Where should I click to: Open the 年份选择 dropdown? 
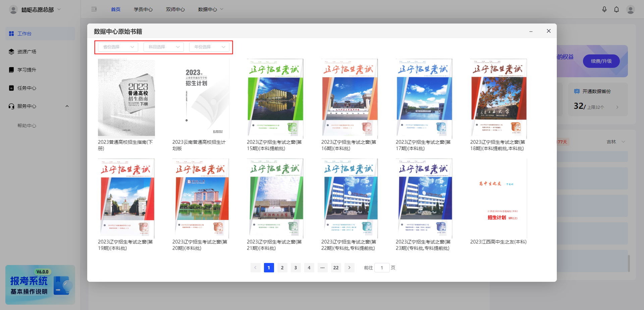coord(209,47)
